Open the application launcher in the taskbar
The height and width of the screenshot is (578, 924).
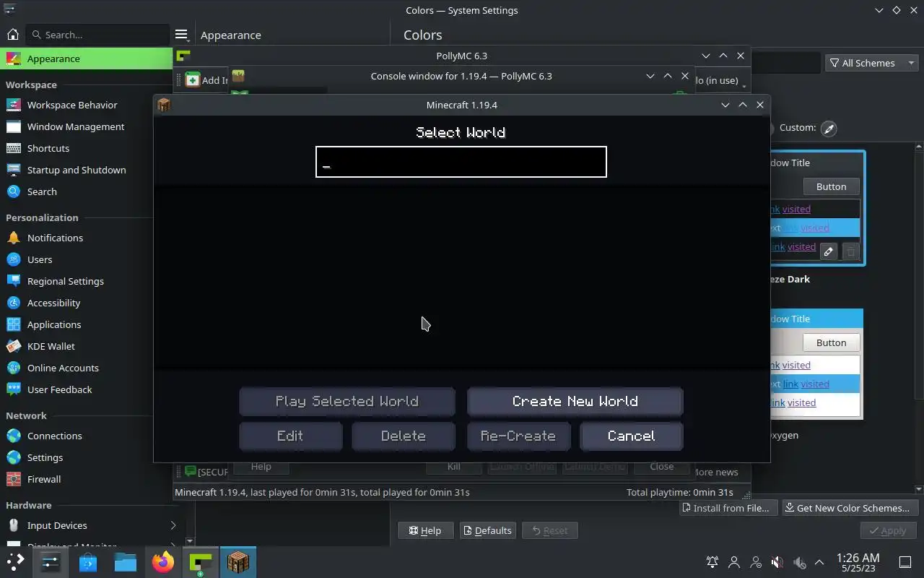point(15,562)
